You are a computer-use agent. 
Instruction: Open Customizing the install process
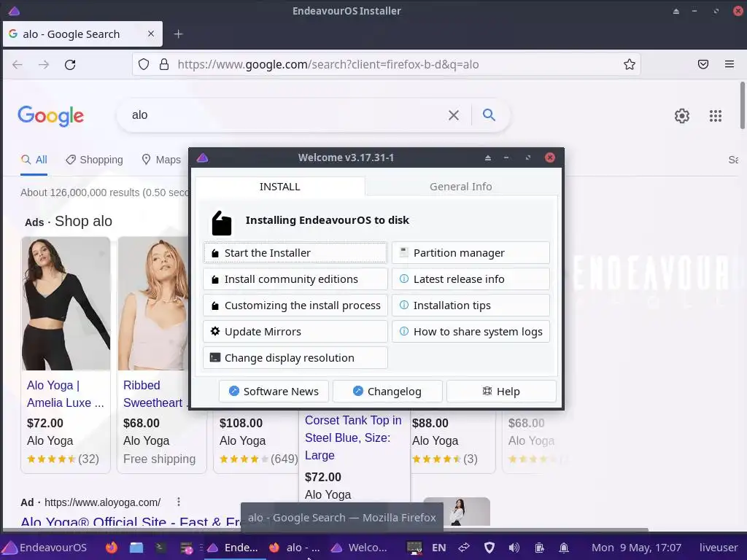coord(295,306)
